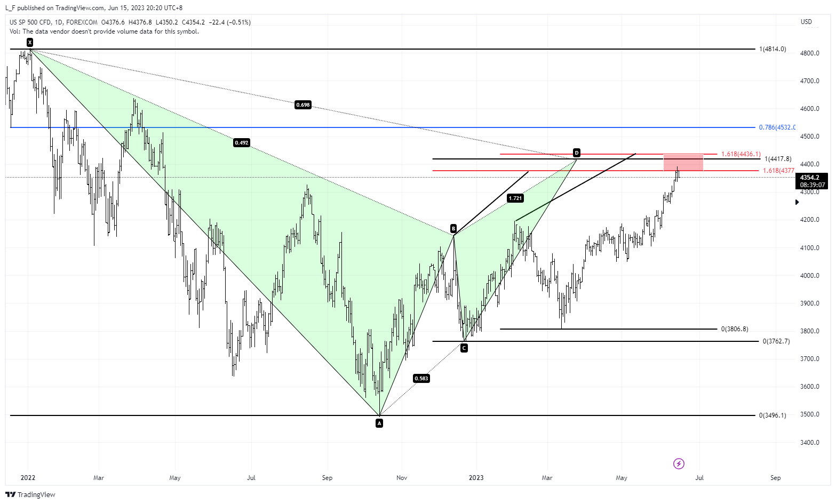The height and width of the screenshot is (504, 836).
Task: Select the red 1.618(4377 level label
Action: point(779,171)
